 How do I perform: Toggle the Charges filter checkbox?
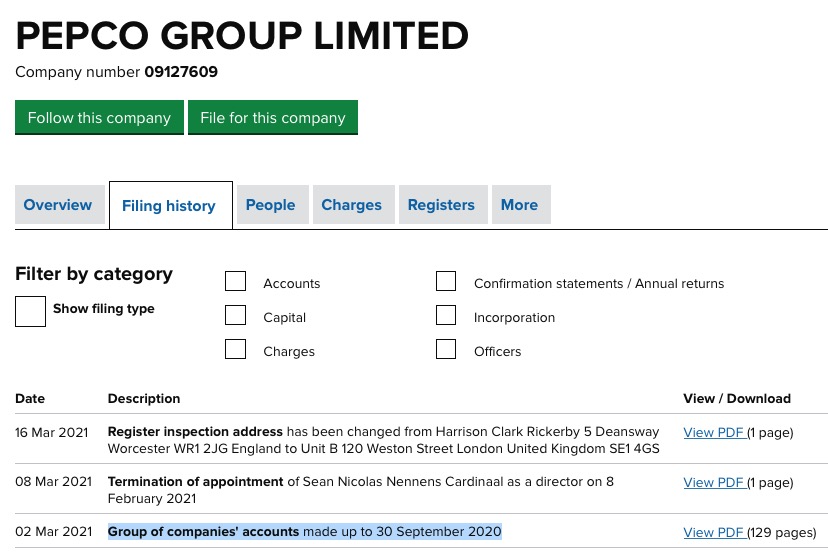[x=236, y=350]
